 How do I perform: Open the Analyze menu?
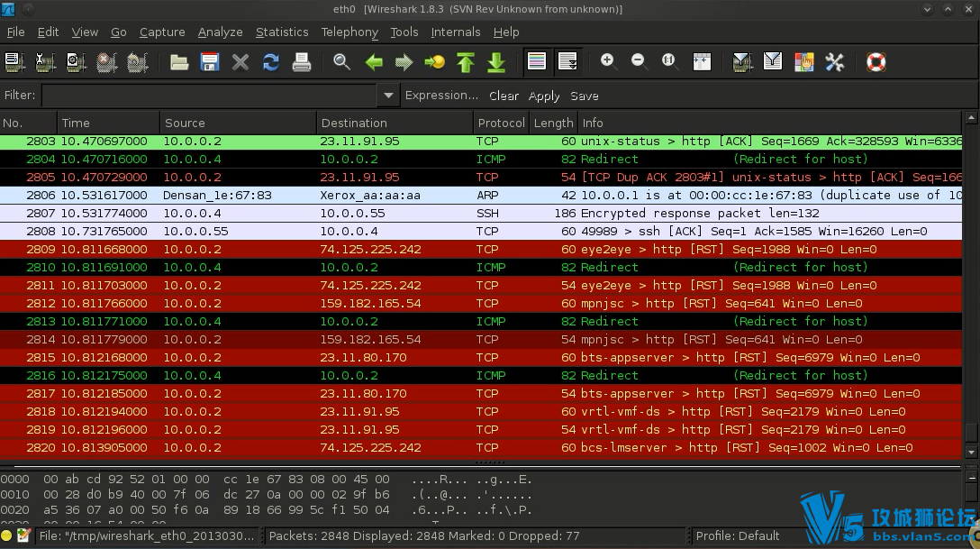(220, 32)
